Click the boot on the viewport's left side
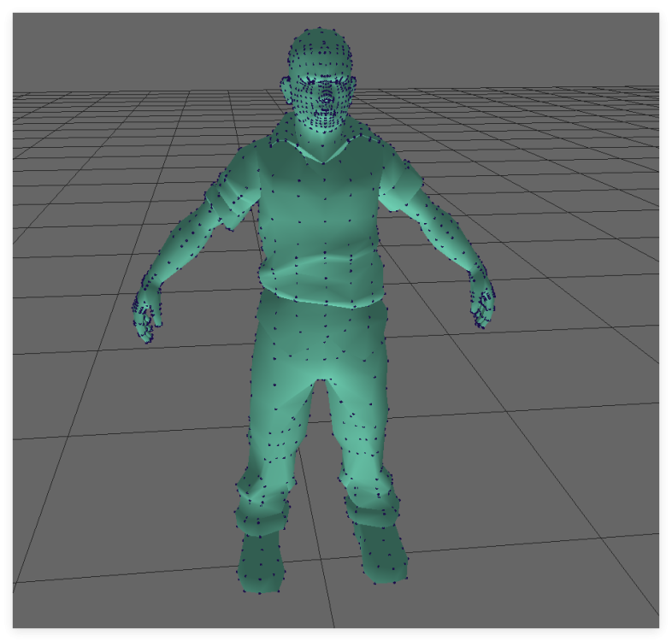Viewport: 672px width, 641px height. (260, 563)
